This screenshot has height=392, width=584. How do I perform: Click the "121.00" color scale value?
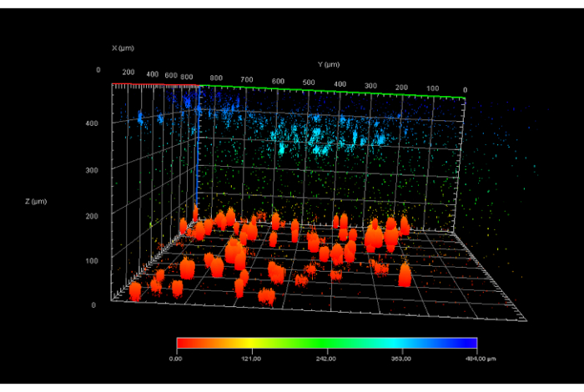point(251,359)
